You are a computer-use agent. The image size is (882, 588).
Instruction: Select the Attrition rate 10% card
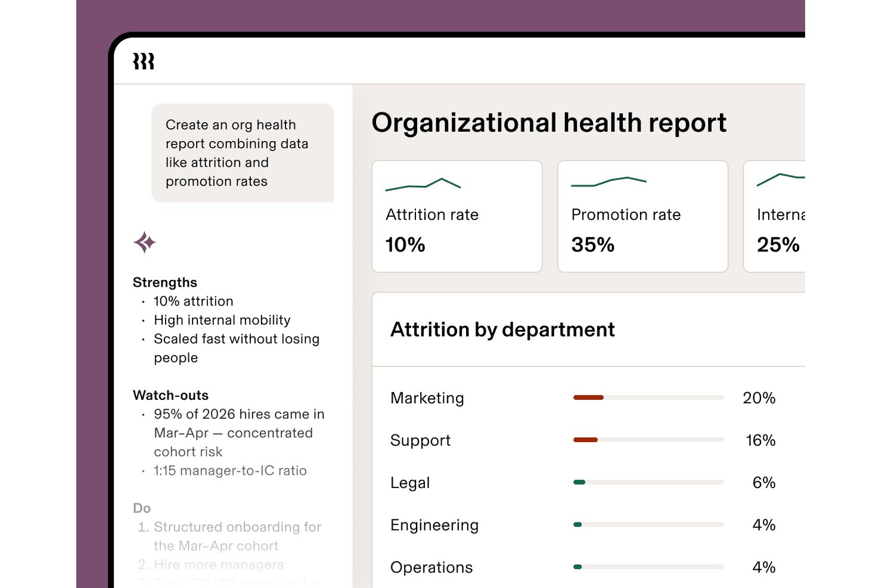(x=457, y=216)
